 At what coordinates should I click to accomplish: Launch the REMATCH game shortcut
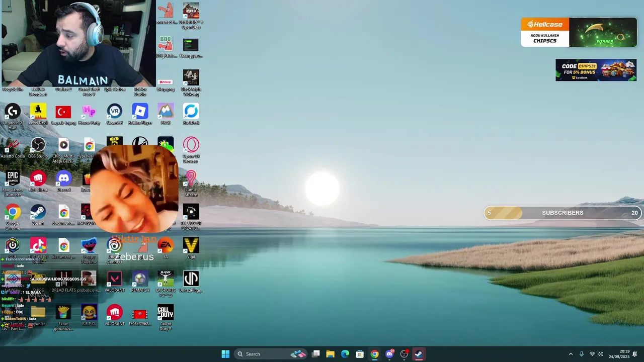coord(140,282)
